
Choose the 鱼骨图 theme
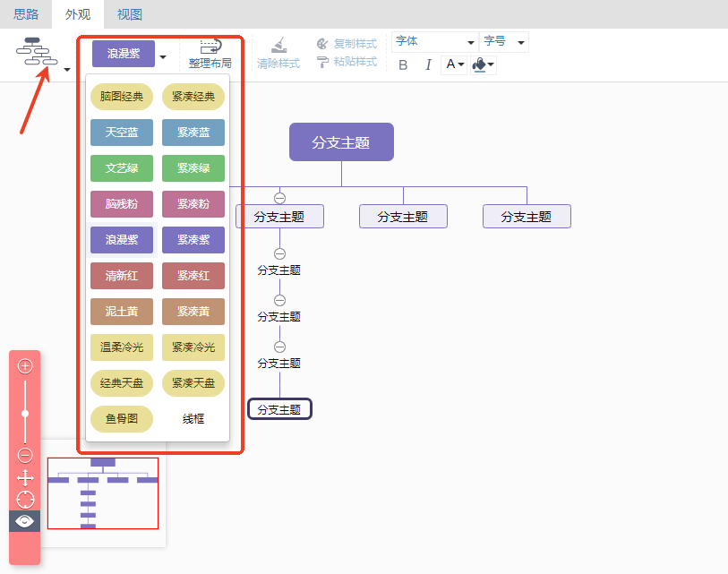(x=122, y=419)
